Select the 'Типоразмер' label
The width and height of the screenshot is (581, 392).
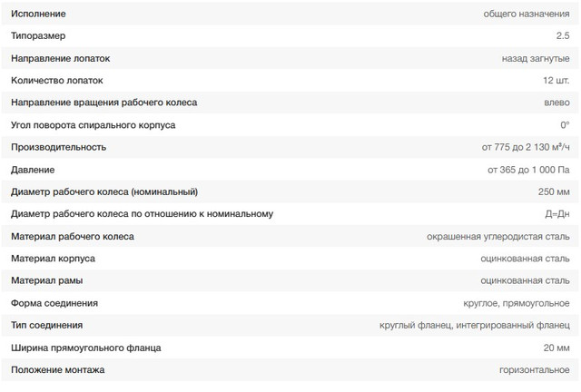38,35
